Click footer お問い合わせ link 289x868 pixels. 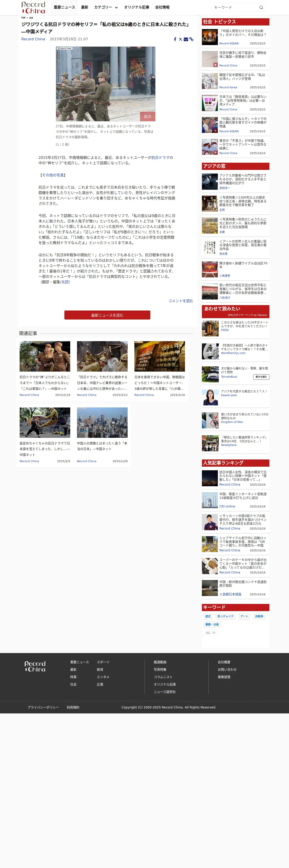(x=227, y=669)
